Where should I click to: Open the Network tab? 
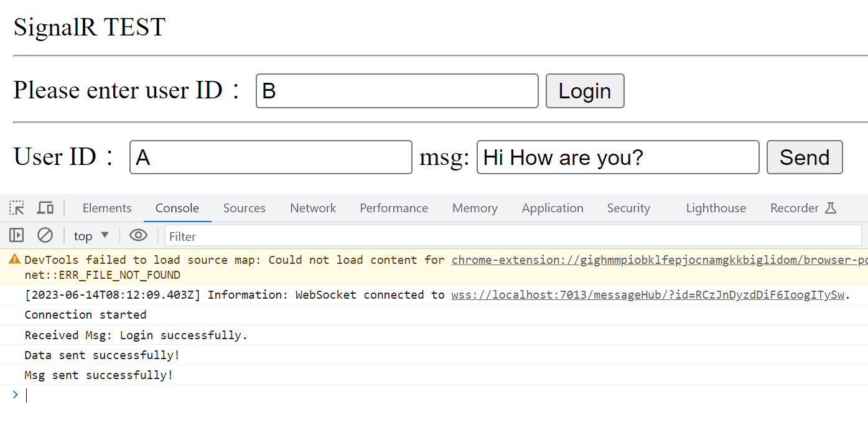[x=313, y=208]
